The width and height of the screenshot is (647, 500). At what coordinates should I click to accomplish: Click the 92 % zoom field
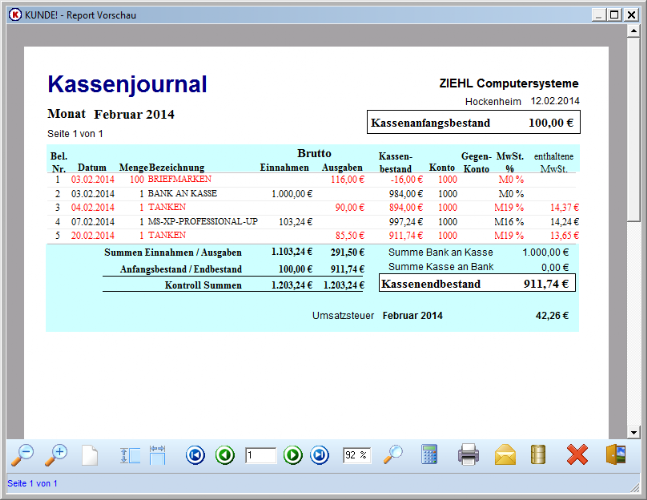click(x=357, y=455)
